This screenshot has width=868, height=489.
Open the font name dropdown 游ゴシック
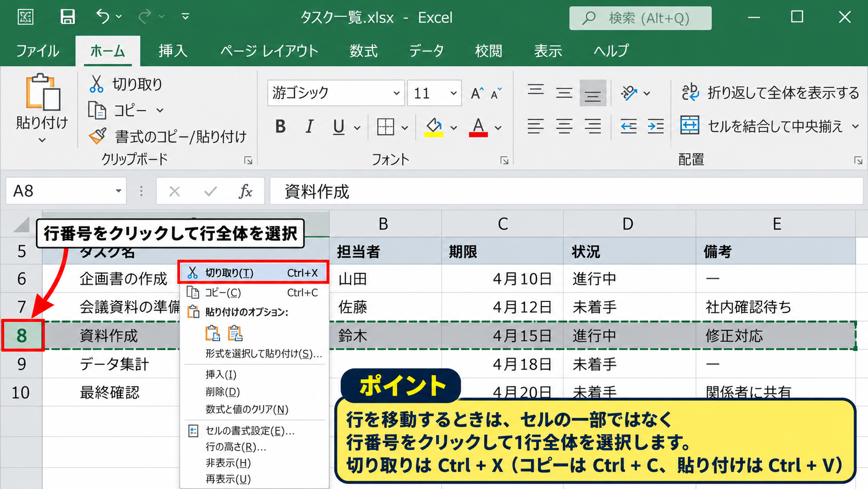coord(396,94)
